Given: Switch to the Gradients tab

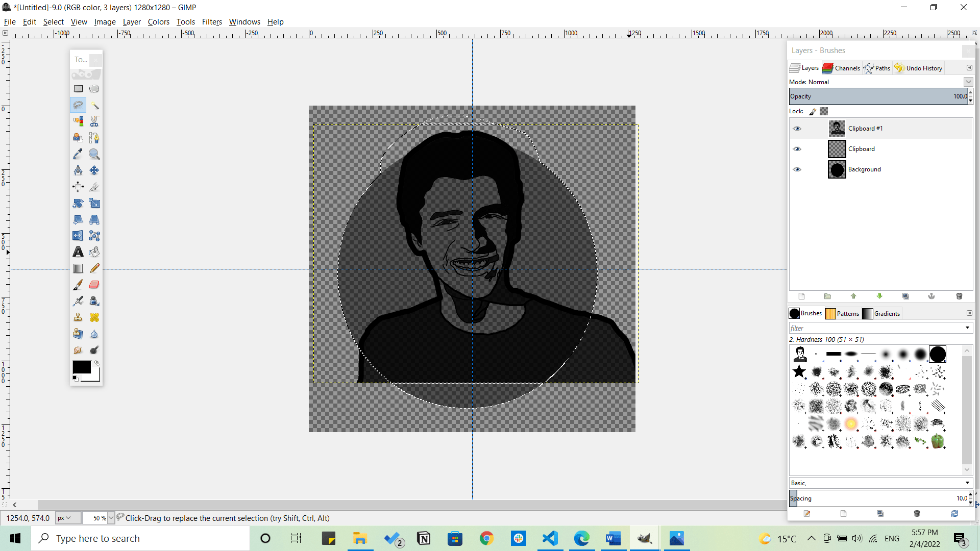Looking at the screenshot, I should pyautogui.click(x=881, y=313).
